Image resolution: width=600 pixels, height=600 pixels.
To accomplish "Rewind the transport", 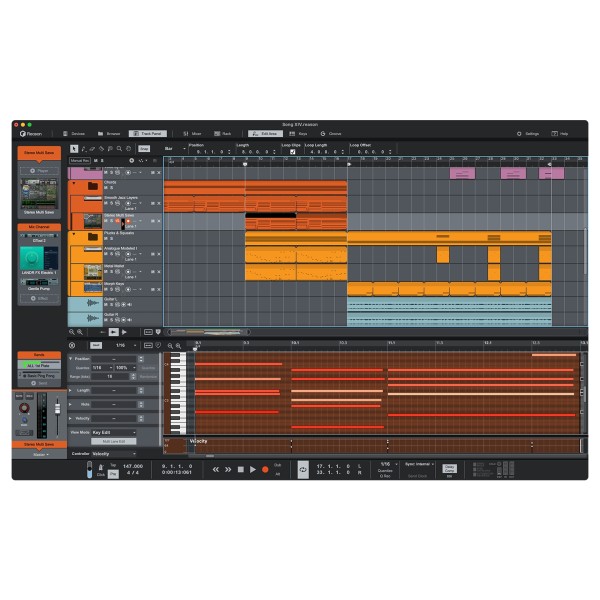I will point(216,470).
